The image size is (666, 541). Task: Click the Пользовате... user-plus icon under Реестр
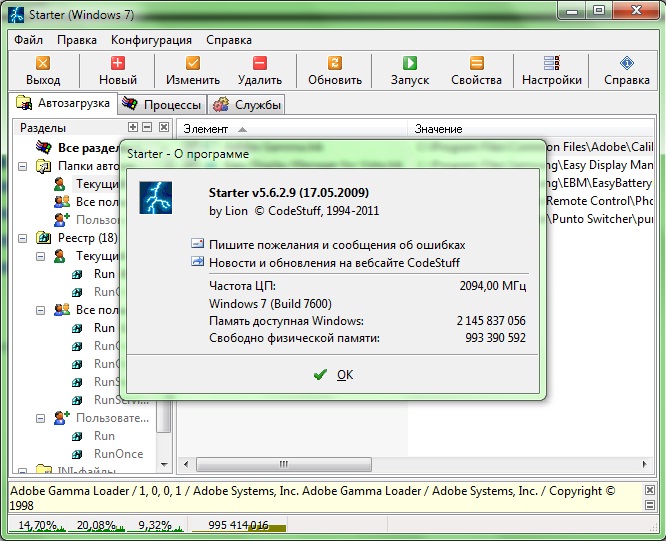[x=62, y=418]
